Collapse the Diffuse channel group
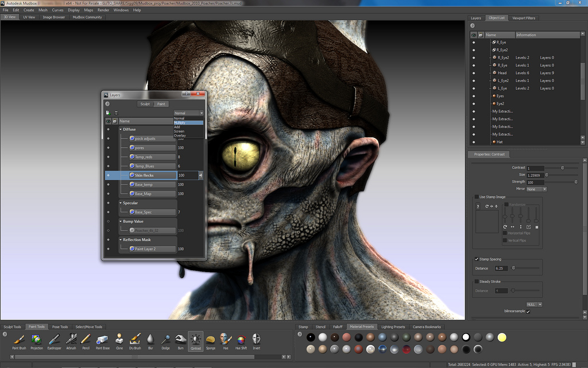The width and height of the screenshot is (588, 368). click(x=121, y=129)
